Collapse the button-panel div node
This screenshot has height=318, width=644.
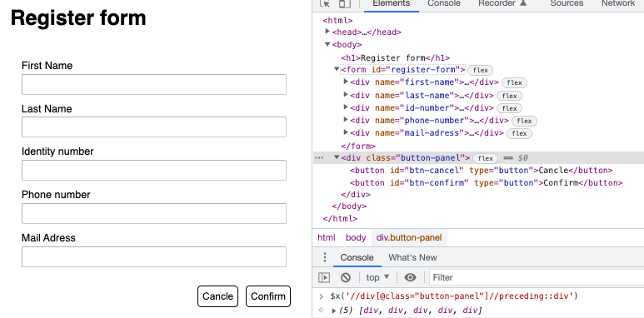pos(337,157)
